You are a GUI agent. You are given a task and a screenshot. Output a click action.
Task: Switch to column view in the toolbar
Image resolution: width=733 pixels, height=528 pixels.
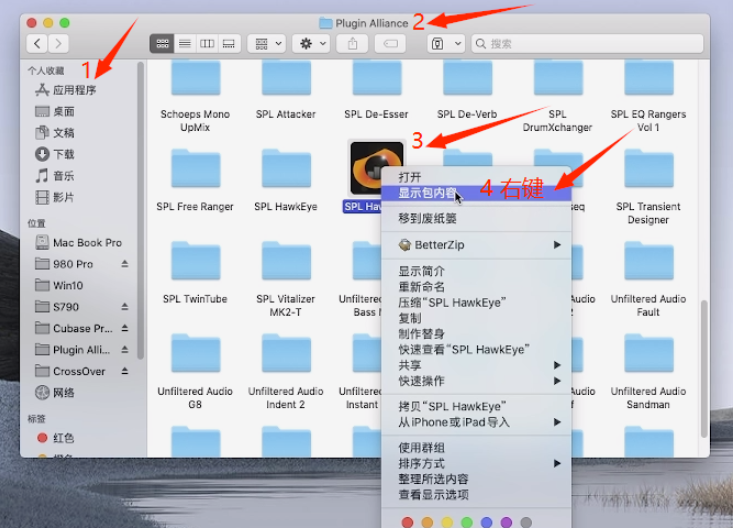207,43
